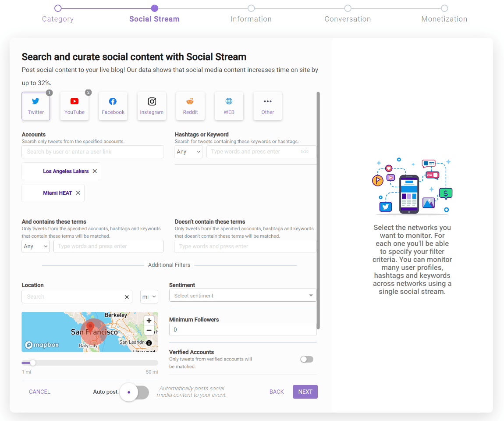Click the NEXT button
Viewport: 504px width, 421px height.
click(x=305, y=392)
